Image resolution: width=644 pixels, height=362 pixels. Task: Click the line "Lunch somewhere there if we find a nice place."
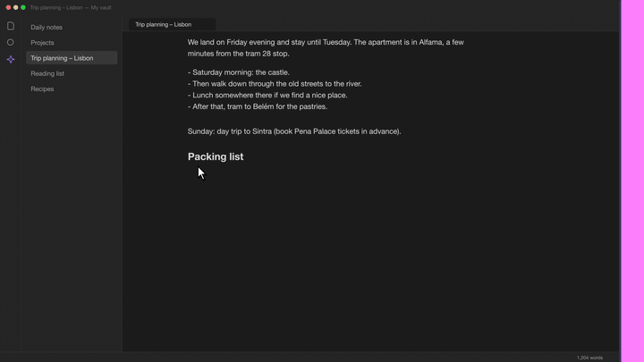267,96
